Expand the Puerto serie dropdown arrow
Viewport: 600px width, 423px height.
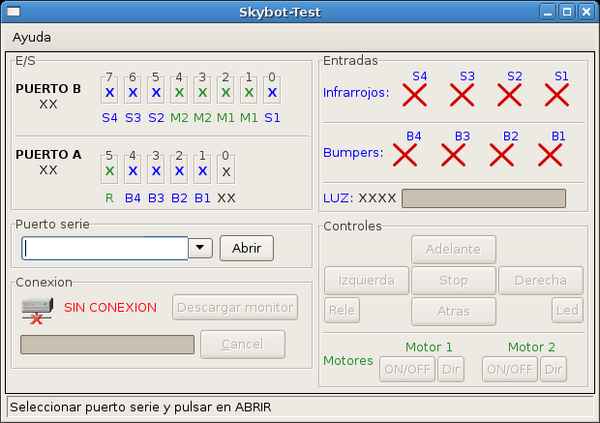point(200,248)
